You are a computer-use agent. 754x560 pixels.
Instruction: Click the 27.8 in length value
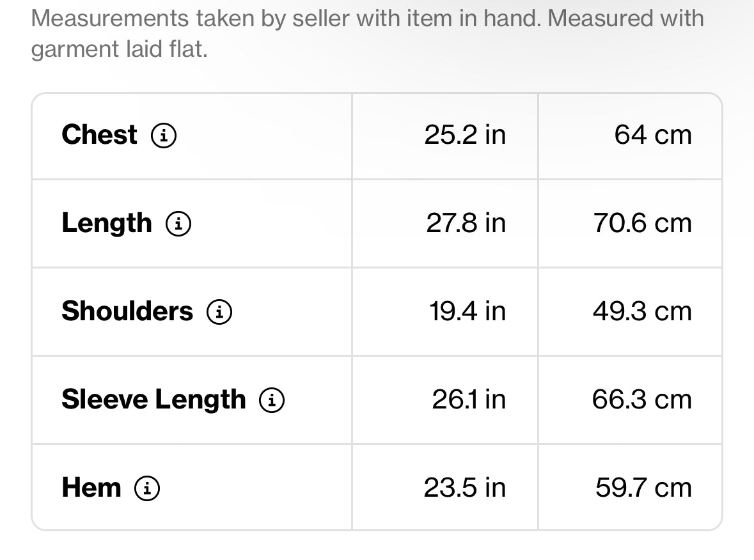[466, 223]
